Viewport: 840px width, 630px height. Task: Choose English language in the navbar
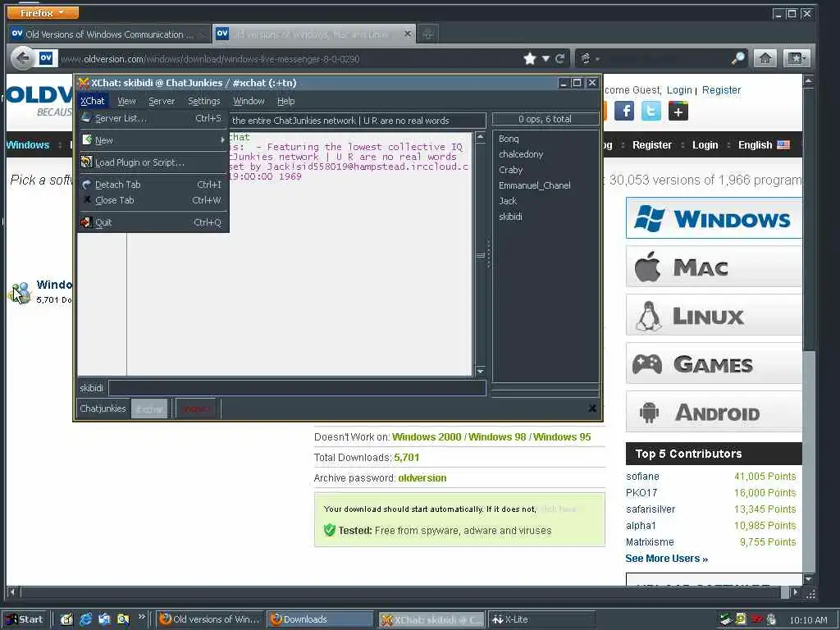click(x=764, y=145)
